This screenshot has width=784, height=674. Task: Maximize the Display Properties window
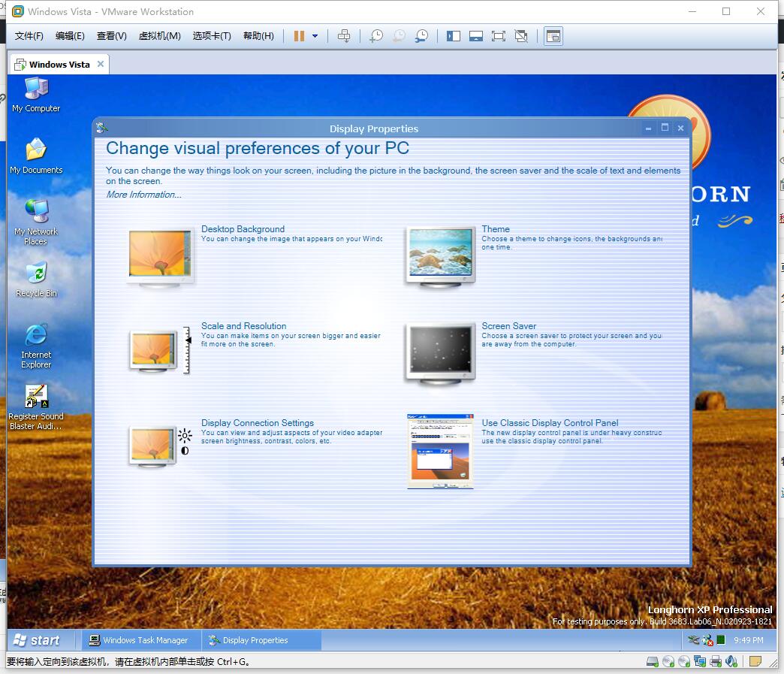[x=665, y=128]
